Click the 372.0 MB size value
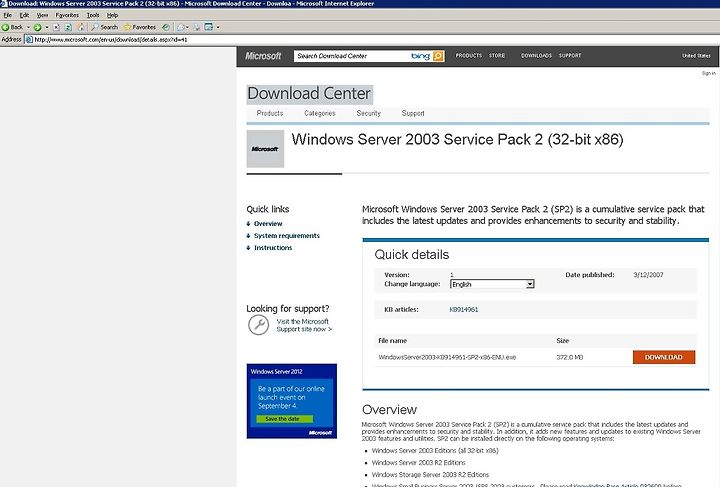Image resolution: width=720 pixels, height=487 pixels. click(569, 357)
